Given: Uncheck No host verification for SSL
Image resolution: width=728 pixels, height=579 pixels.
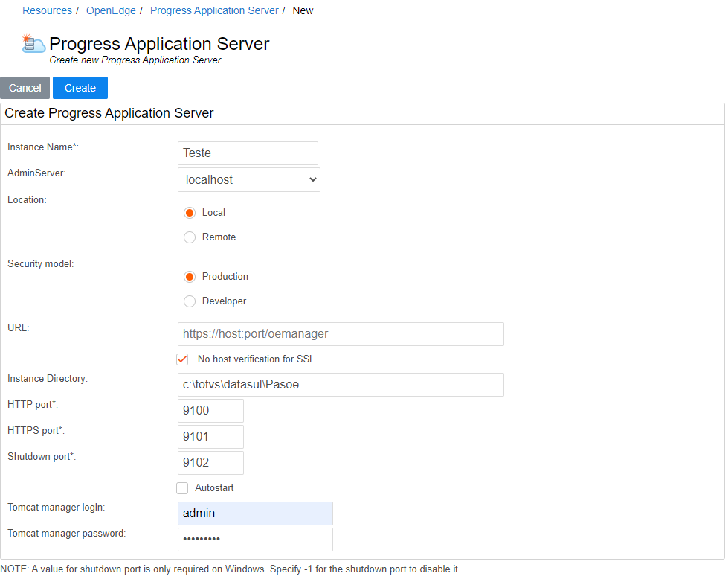Looking at the screenshot, I should (x=182, y=359).
